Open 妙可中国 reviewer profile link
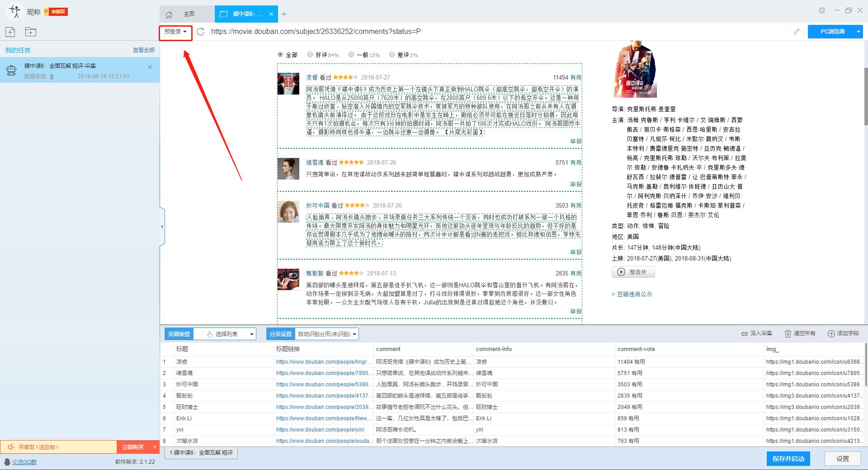 pyautogui.click(x=318, y=205)
